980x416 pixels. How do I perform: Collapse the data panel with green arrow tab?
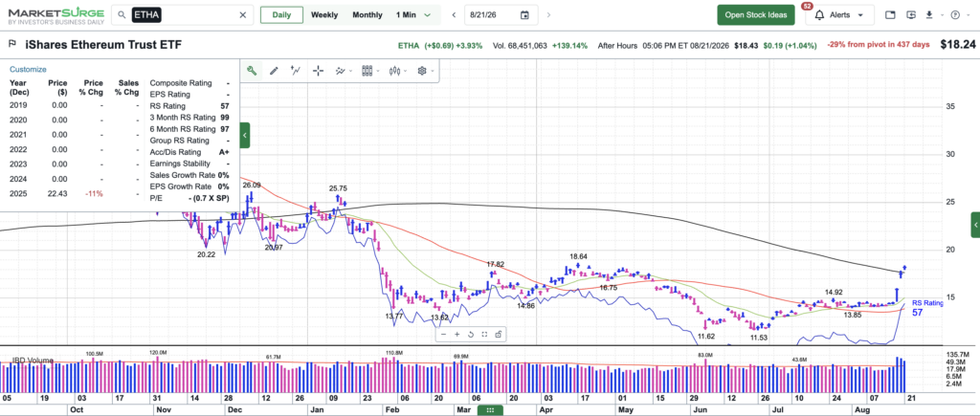click(x=245, y=135)
